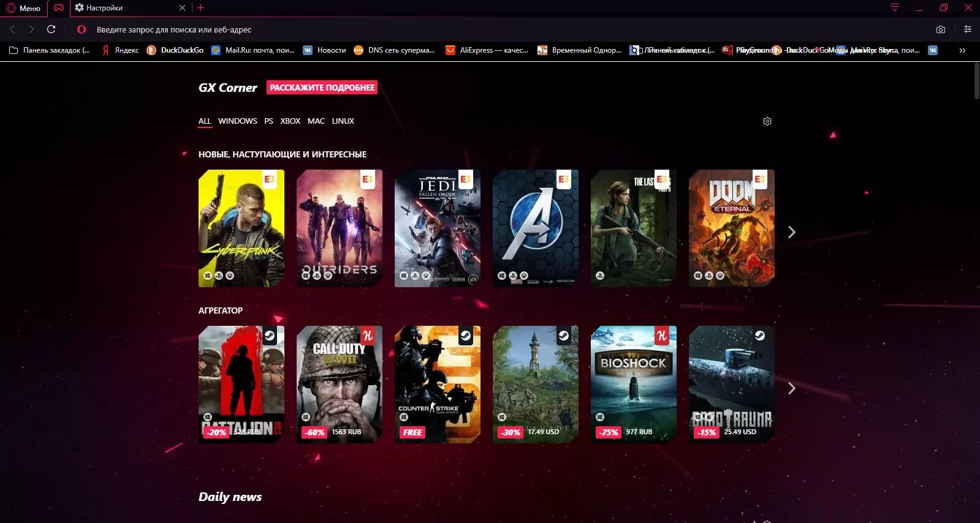Click the Daily news heading
This screenshot has width=980, height=523.
230,497
